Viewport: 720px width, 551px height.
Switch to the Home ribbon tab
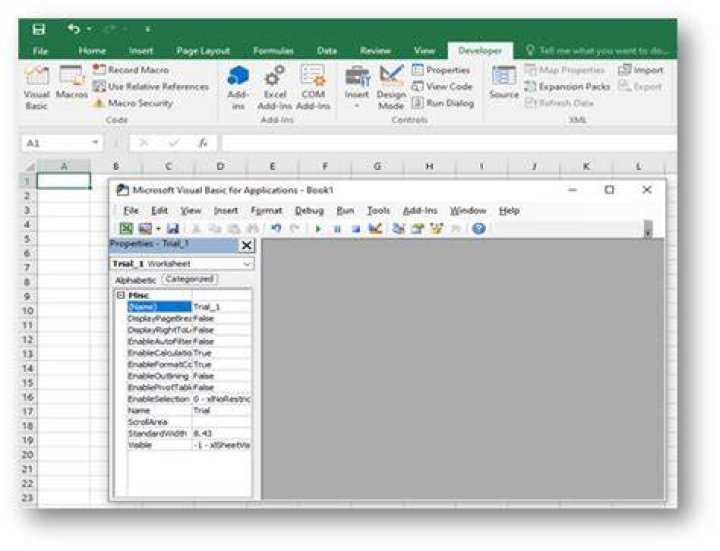point(92,51)
